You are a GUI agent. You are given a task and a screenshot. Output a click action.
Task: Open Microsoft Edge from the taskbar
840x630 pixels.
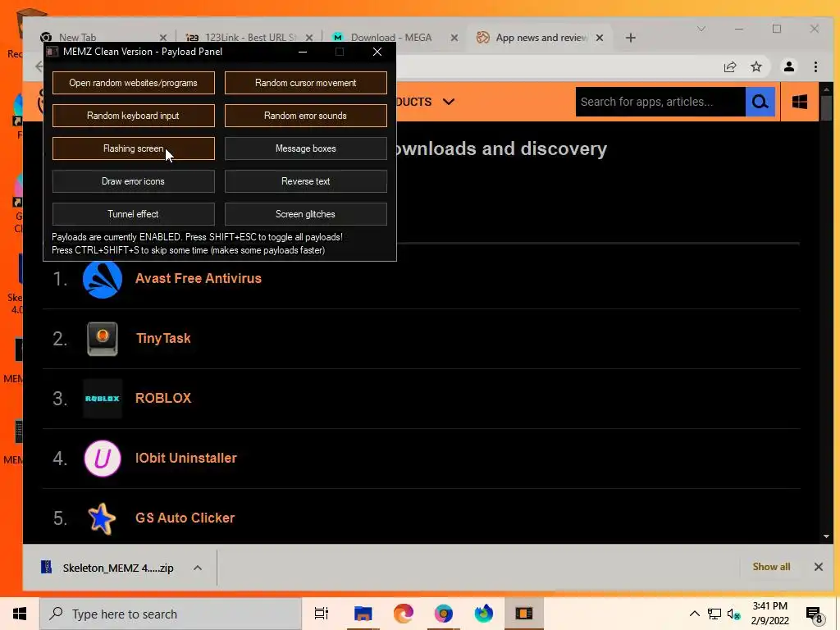tap(403, 614)
